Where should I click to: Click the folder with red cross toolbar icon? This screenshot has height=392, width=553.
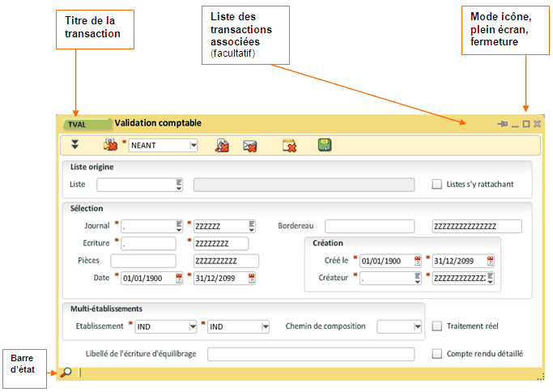coord(289,146)
